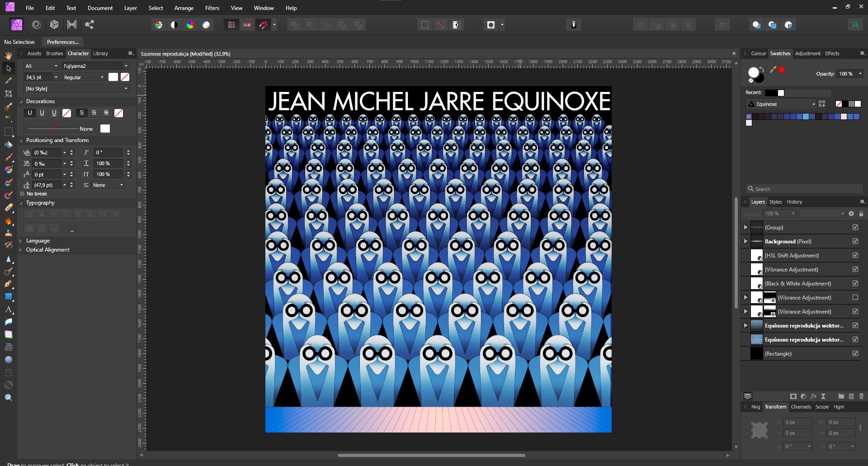Select the Zoom magnifier tool
Viewport: 868px width, 466px height.
[8, 398]
